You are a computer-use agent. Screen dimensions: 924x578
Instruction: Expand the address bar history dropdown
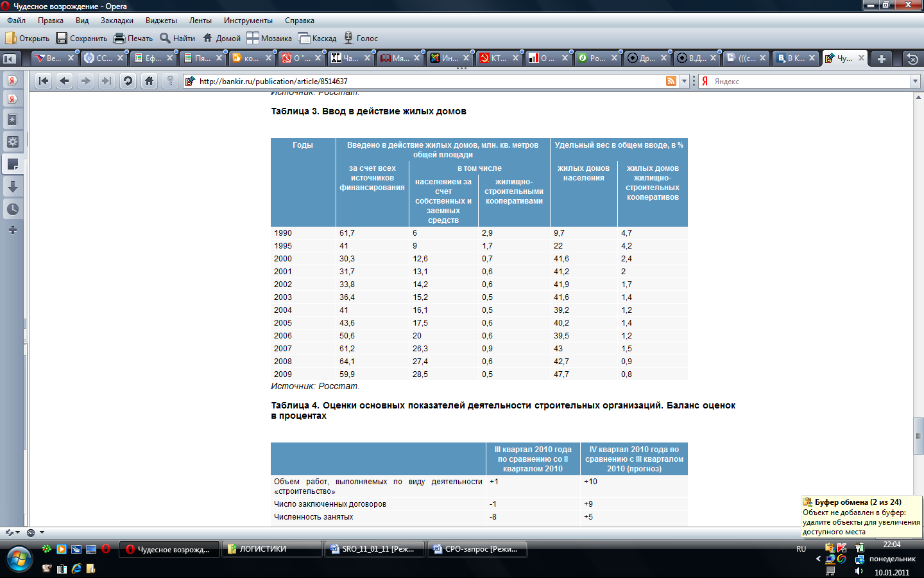pyautogui.click(x=684, y=81)
